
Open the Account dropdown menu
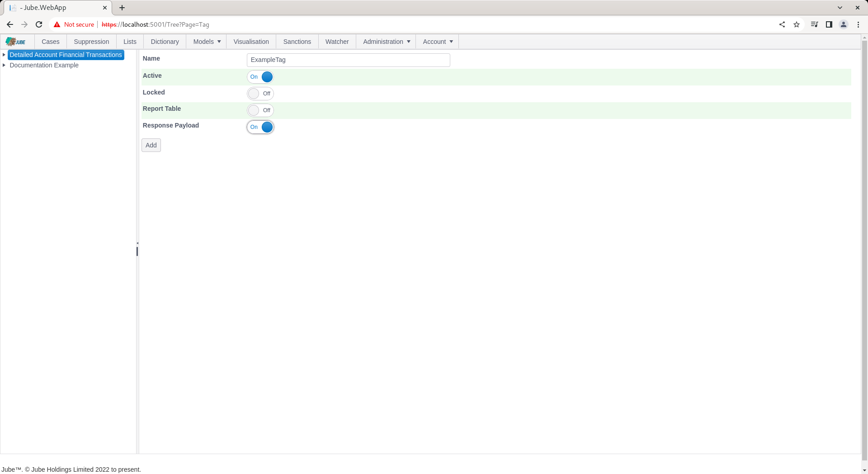click(437, 42)
